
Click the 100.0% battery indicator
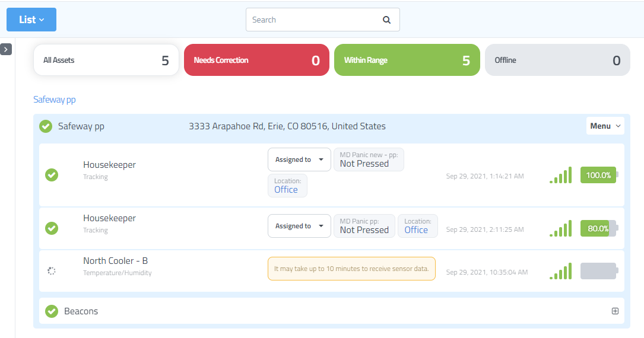click(599, 175)
